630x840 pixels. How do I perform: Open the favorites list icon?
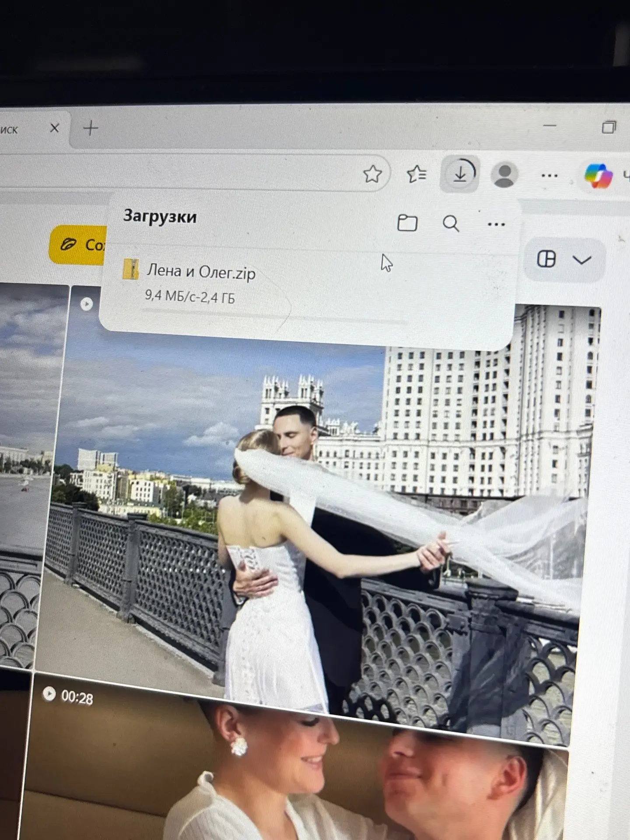pyautogui.click(x=416, y=175)
